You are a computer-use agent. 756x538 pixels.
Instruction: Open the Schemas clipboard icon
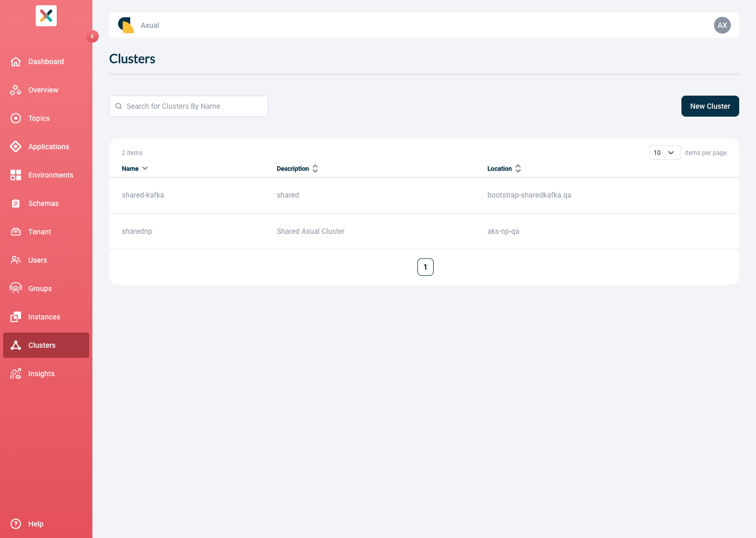click(x=16, y=203)
